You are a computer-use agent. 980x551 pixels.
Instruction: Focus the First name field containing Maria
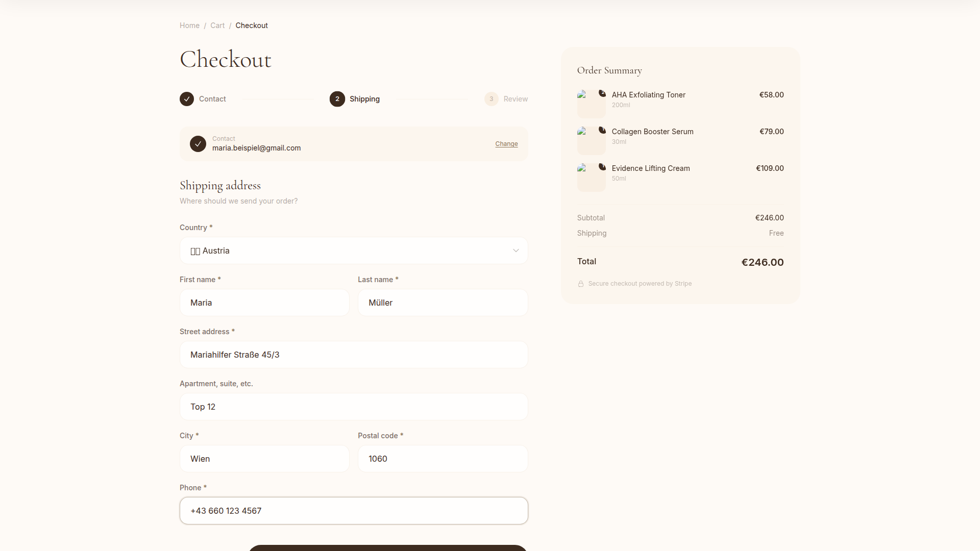[264, 303]
